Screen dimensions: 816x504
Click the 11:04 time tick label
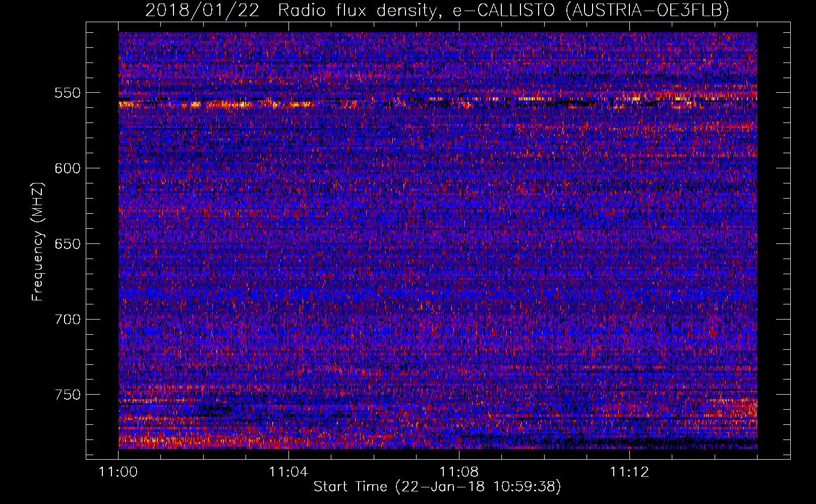point(288,472)
